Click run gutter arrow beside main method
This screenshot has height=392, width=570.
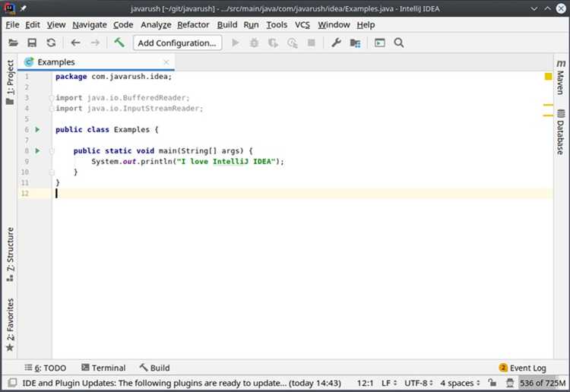click(x=37, y=150)
